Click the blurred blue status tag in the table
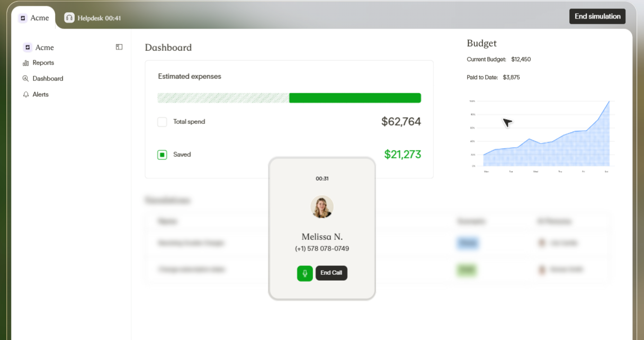644x340 pixels. [x=468, y=243]
